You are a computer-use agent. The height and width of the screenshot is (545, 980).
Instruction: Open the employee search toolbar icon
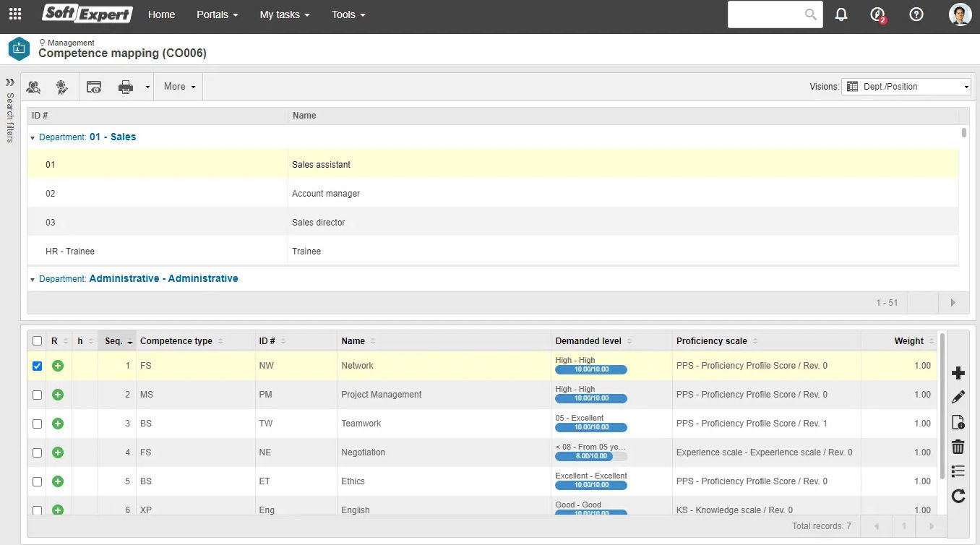tap(33, 86)
